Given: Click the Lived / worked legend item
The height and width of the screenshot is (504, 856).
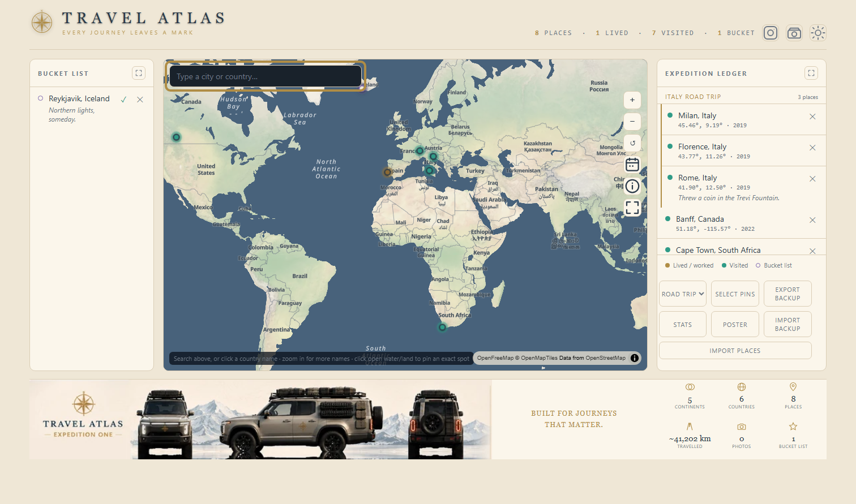Looking at the screenshot, I should point(690,265).
